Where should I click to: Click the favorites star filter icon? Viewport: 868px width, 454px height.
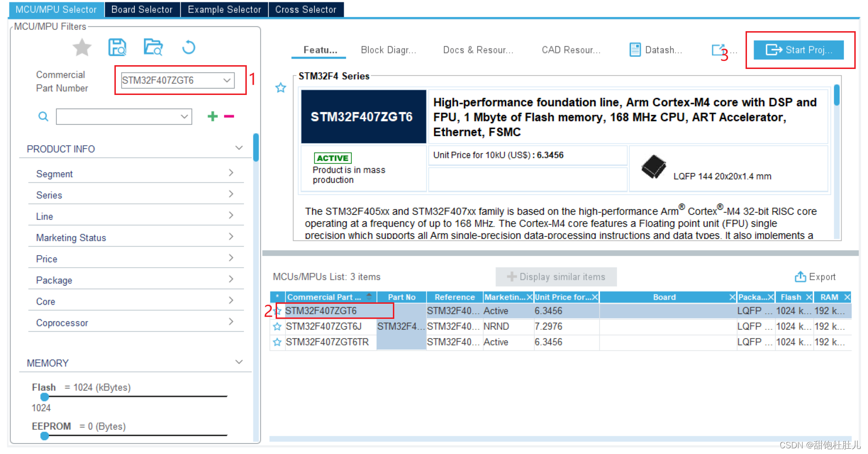click(82, 47)
